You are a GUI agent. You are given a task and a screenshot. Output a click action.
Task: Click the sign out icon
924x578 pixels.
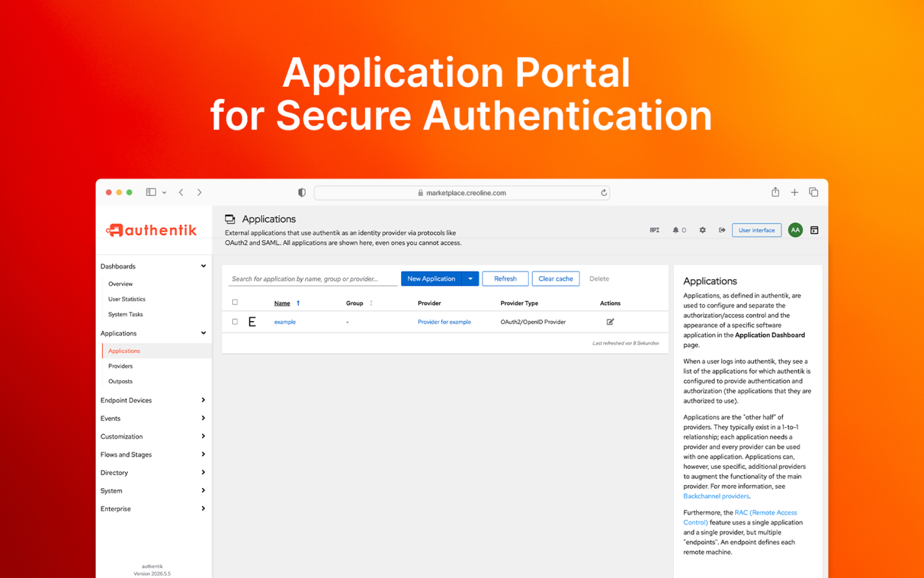pos(722,230)
